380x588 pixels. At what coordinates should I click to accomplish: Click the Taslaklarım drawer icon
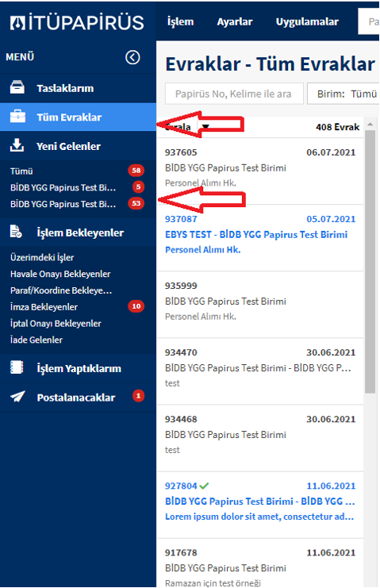tap(17, 87)
